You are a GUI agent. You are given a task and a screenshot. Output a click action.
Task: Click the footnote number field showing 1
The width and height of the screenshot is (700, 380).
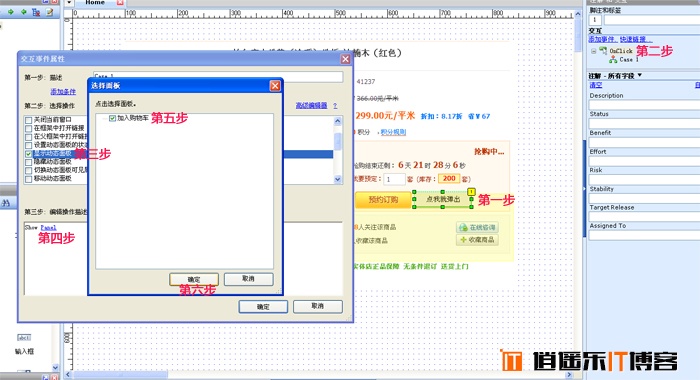pyautogui.click(x=595, y=20)
